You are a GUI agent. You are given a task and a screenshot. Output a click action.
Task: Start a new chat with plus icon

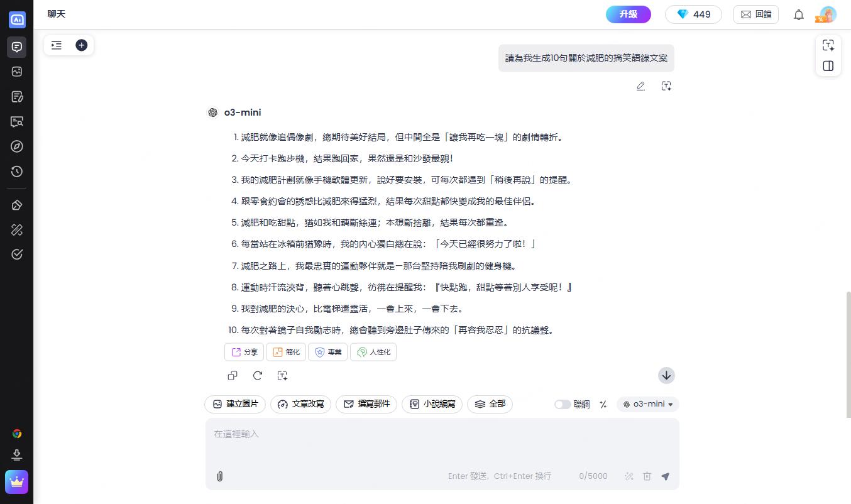pyautogui.click(x=81, y=45)
